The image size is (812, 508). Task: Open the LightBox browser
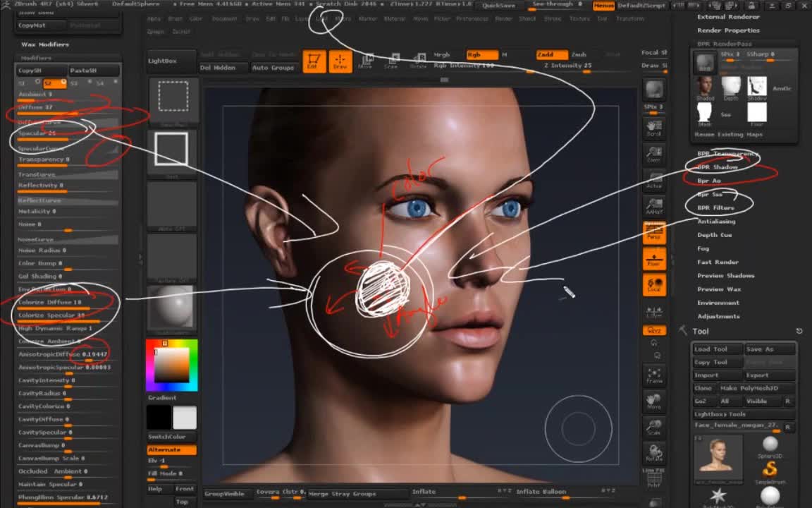[171, 61]
